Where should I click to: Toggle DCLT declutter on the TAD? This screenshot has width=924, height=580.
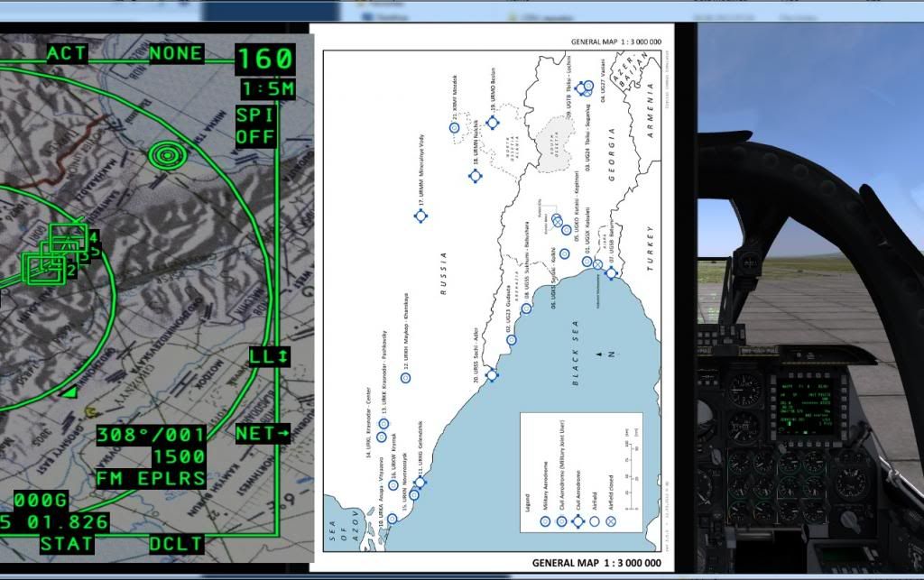click(176, 544)
